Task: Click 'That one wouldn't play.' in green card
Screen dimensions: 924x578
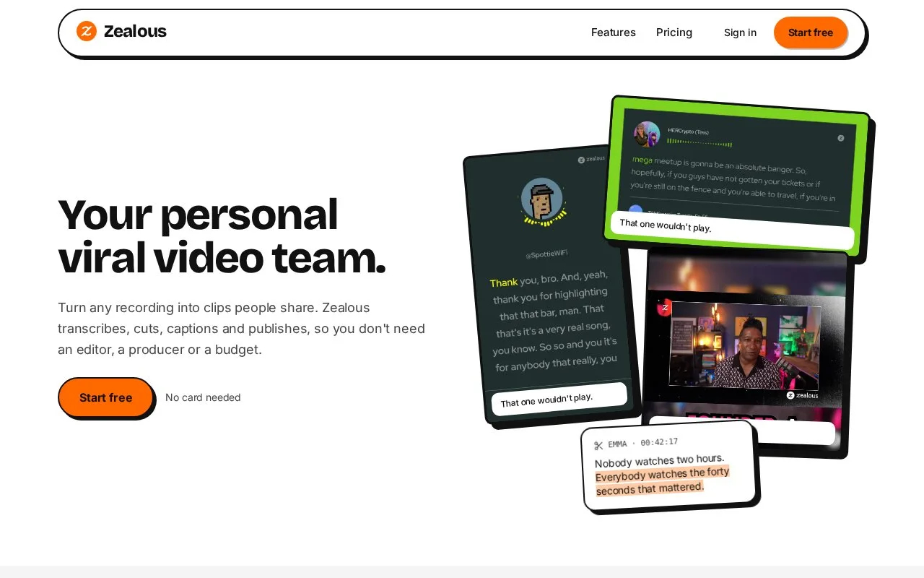Action: pyautogui.click(x=666, y=226)
